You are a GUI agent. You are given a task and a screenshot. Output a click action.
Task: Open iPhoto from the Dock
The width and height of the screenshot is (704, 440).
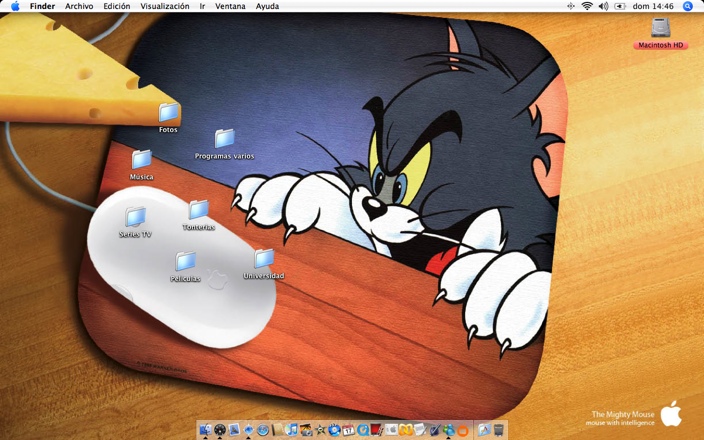[x=306, y=430]
